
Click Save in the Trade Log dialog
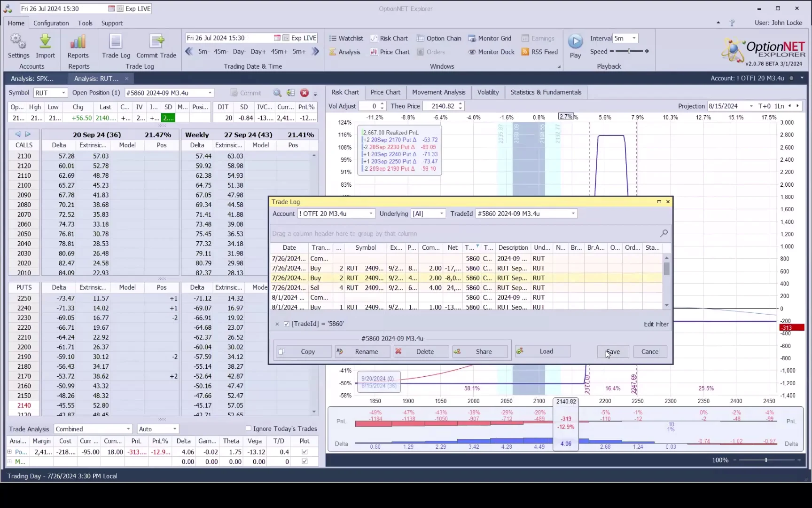tap(613, 352)
